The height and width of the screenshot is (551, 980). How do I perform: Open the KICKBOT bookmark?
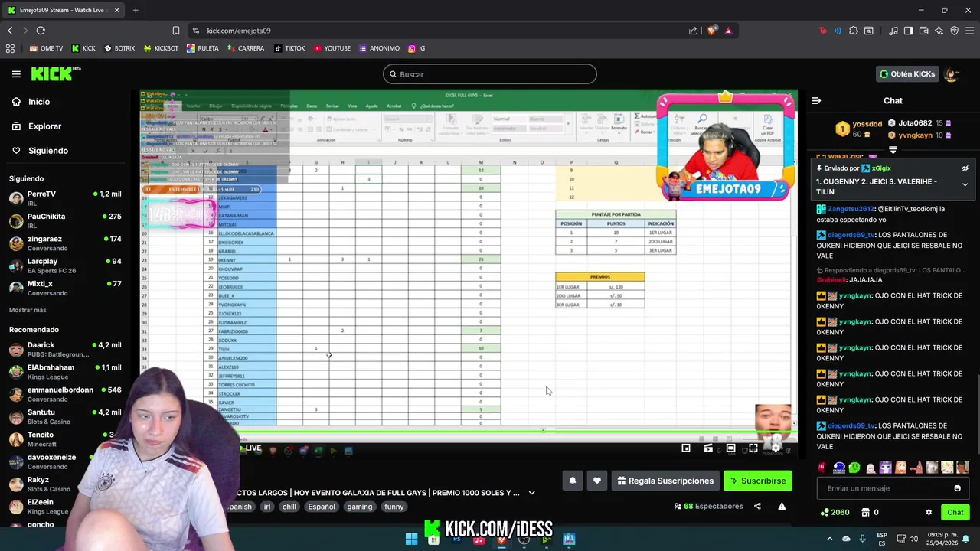coord(161,48)
